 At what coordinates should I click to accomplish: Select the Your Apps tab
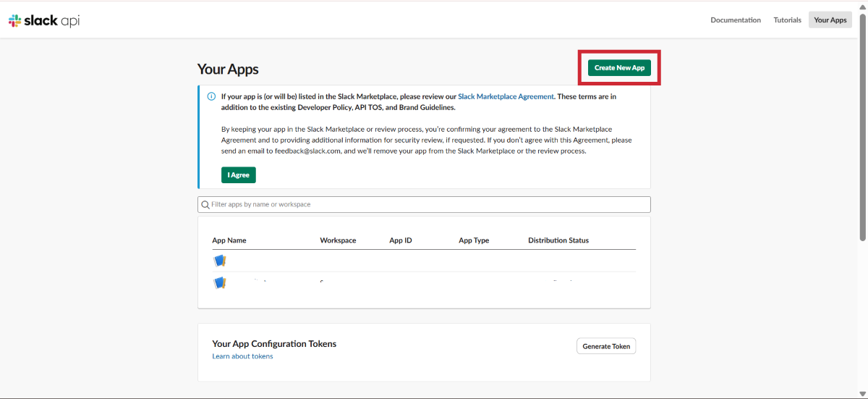[830, 20]
